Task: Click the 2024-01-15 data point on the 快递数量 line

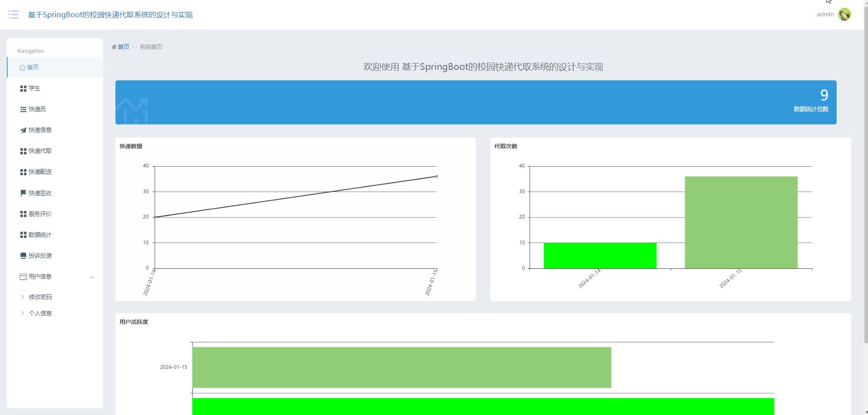Action: tap(436, 176)
